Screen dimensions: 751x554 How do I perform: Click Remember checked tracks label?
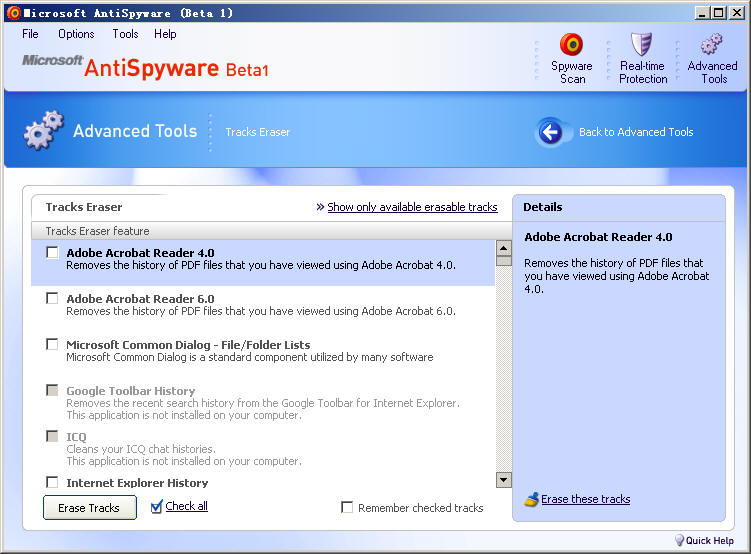421,508
